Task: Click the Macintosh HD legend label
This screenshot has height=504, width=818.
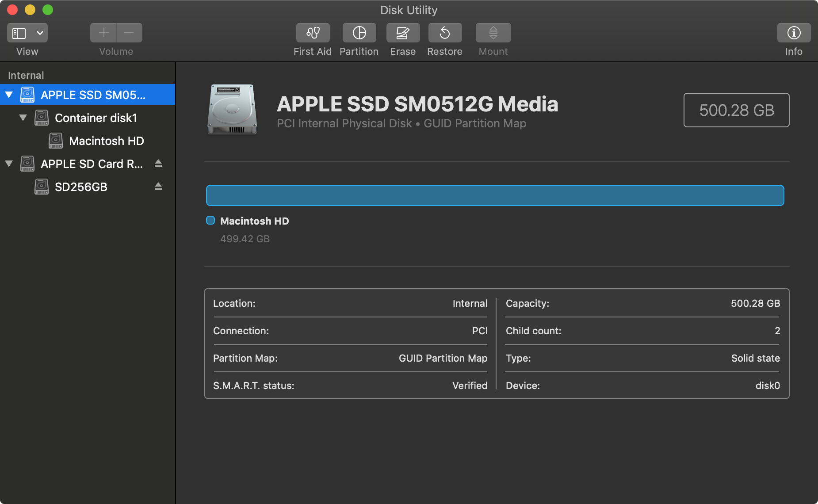Action: point(255,221)
